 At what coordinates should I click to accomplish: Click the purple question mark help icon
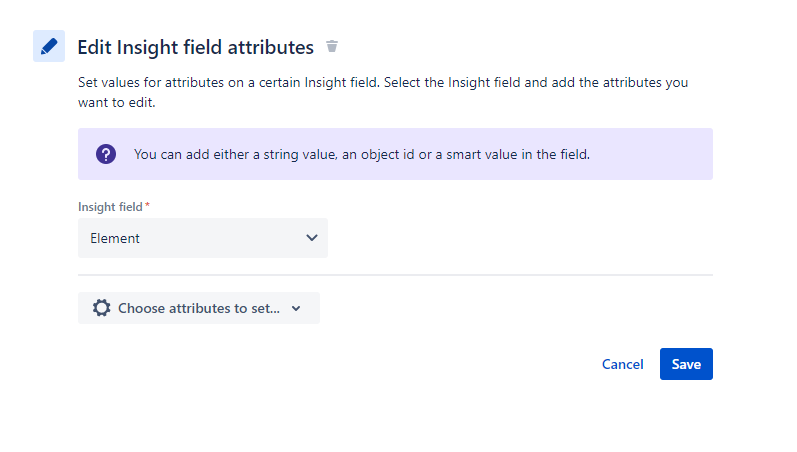(x=106, y=154)
